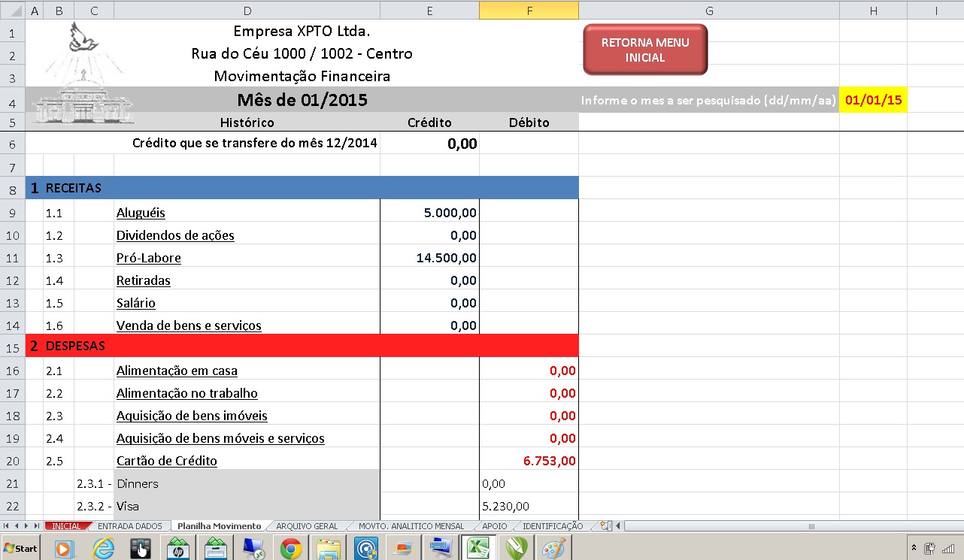Open Google Chrome from the taskbar
Screen dimensions: 964x560
point(291,547)
